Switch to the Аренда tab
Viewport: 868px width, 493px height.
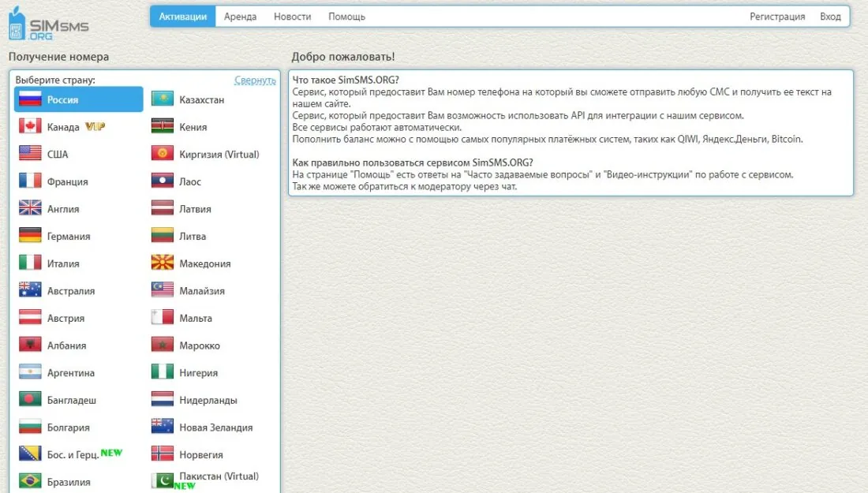tap(241, 16)
